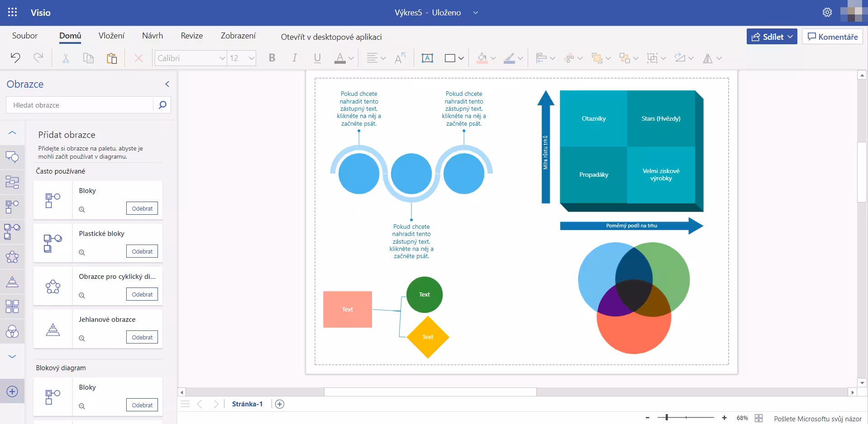This screenshot has height=424, width=868.
Task: Toggle underline formatting
Action: pyautogui.click(x=317, y=58)
